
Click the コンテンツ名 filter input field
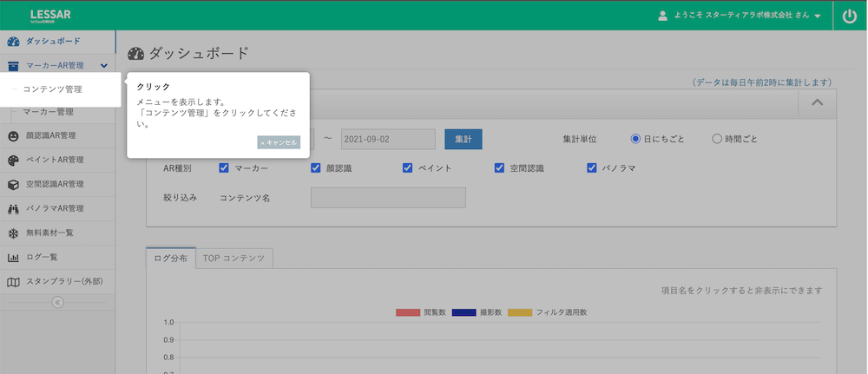click(x=388, y=198)
